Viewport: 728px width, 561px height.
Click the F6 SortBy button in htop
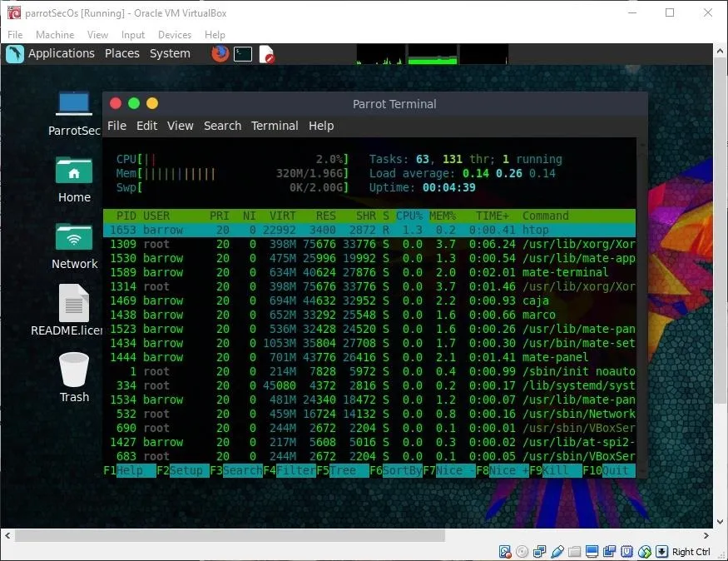click(396, 470)
